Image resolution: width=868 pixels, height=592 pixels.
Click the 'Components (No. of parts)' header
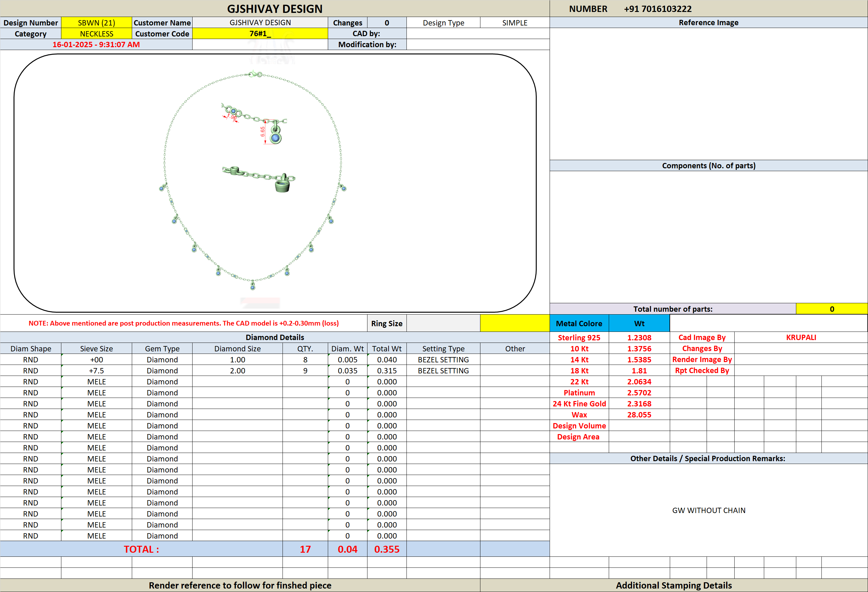708,166
